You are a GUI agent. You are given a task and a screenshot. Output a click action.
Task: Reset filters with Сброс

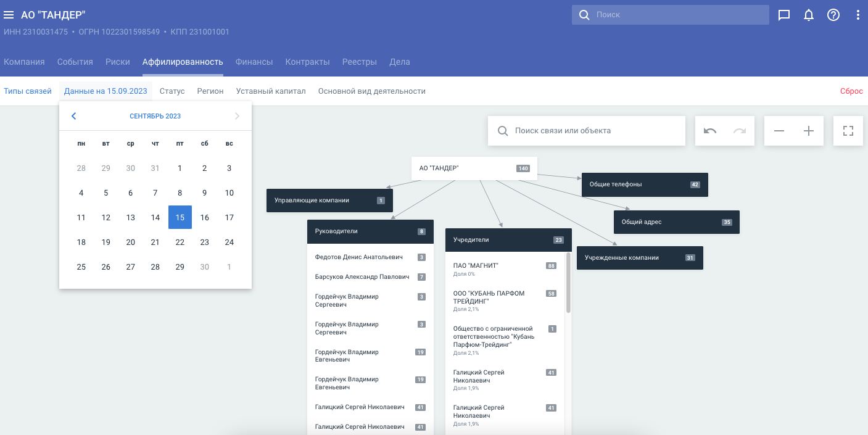tap(851, 91)
